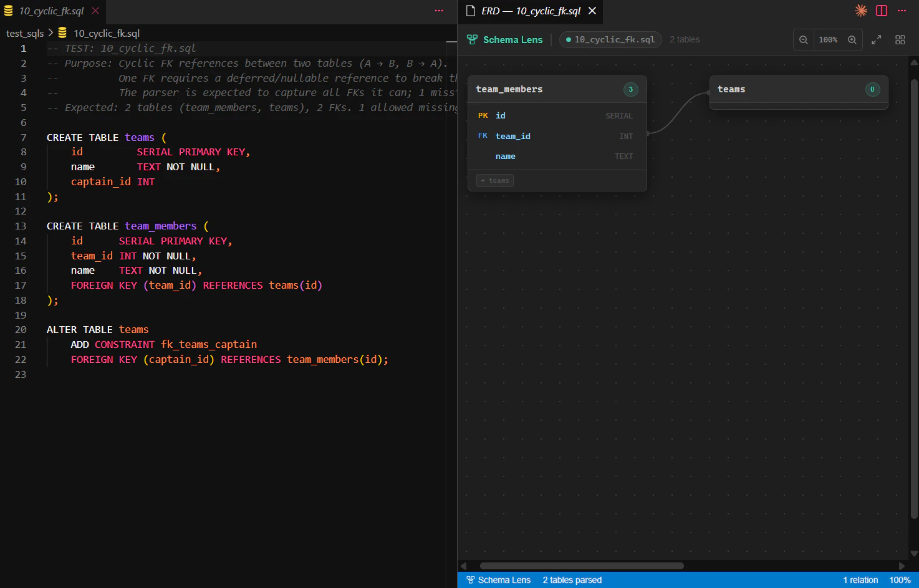Toggle the column count badge on teams table
This screenshot has height=588, width=919.
[872, 89]
